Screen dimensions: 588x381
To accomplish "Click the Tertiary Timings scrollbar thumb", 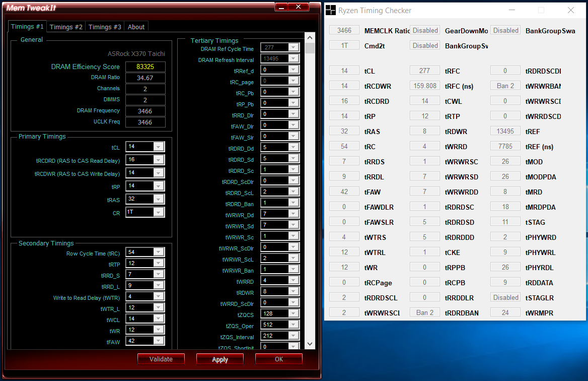I will click(x=310, y=48).
